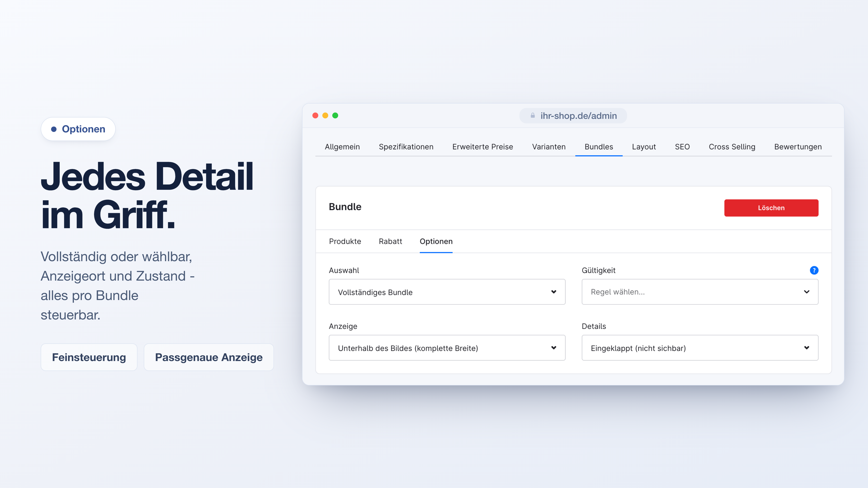Screen dimensions: 868x488
Task: Open the Details dropdown showing Eingeklappt
Action: pyautogui.click(x=700, y=347)
